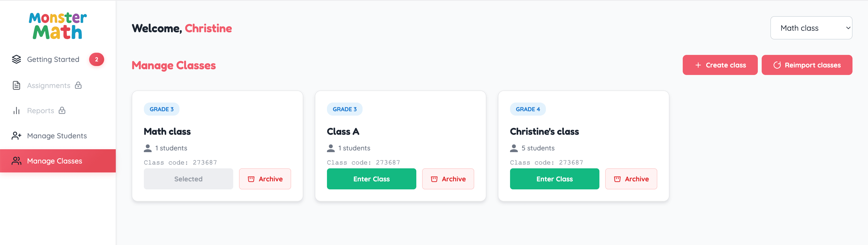
Task: Click the Assignments lock icon
Action: point(78,85)
